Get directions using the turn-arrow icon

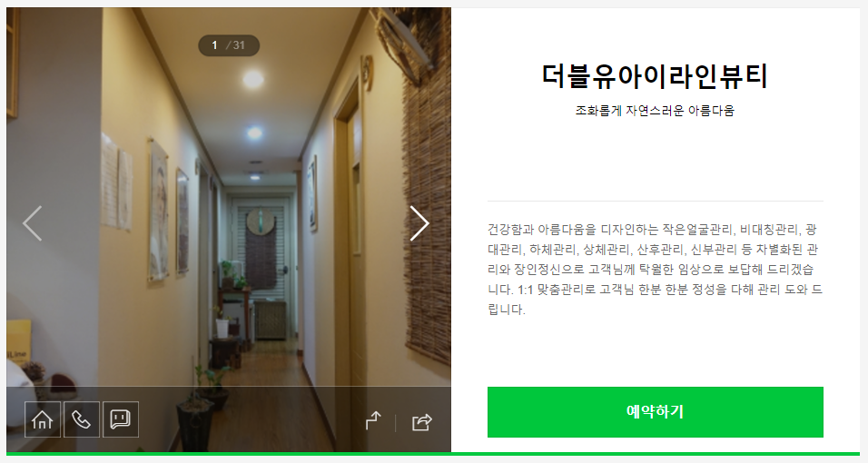point(374,421)
